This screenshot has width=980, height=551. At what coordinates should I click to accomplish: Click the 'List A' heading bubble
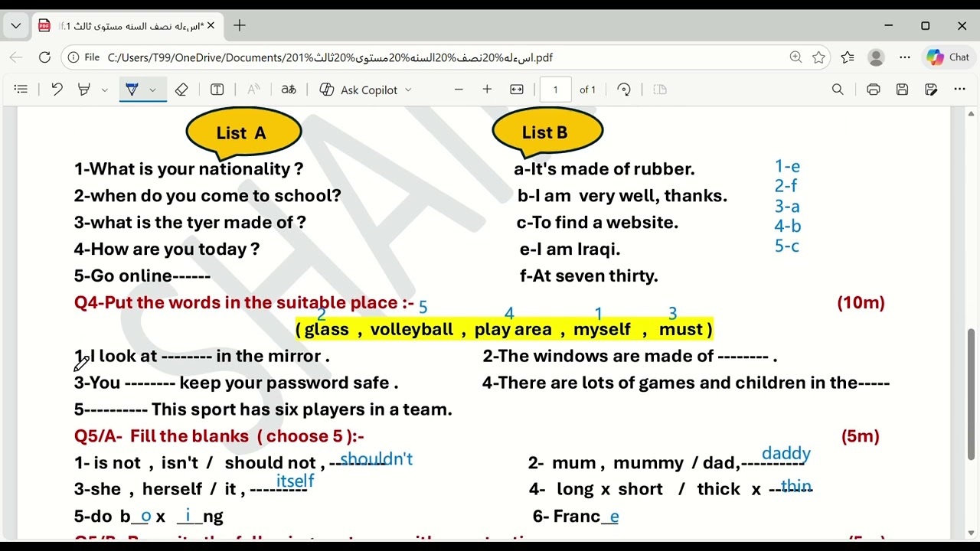pos(243,132)
